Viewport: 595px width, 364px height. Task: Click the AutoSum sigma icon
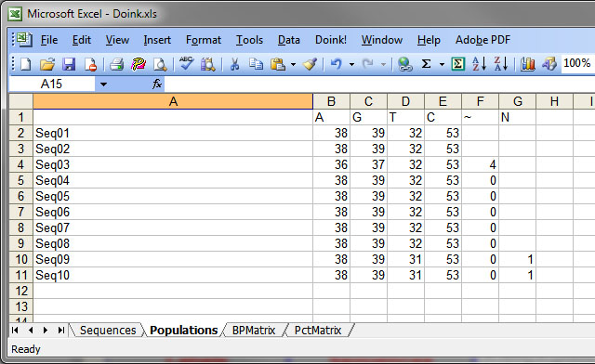(x=427, y=64)
